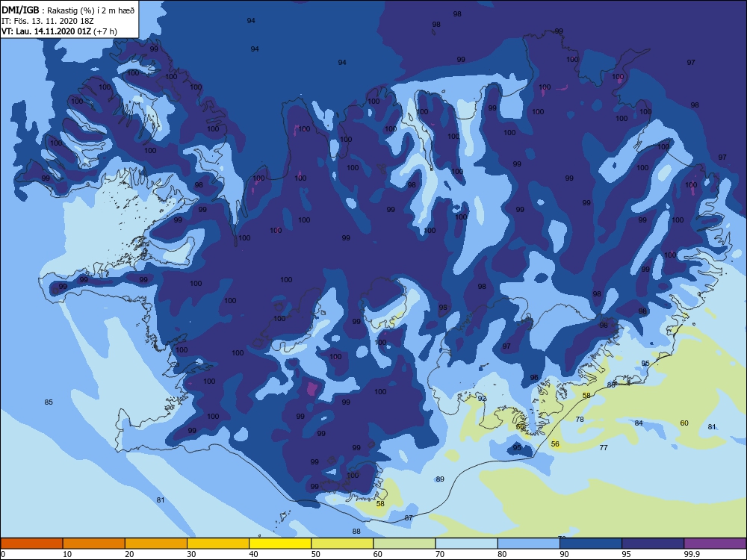Click the dark orange 0–10 legend swatch
The width and height of the screenshot is (747, 560).
(x=31, y=544)
